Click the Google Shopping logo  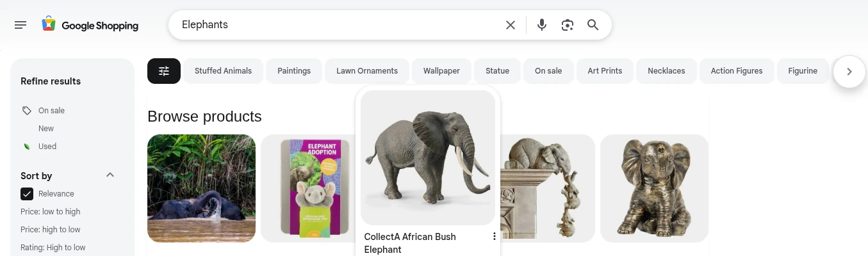tap(90, 26)
